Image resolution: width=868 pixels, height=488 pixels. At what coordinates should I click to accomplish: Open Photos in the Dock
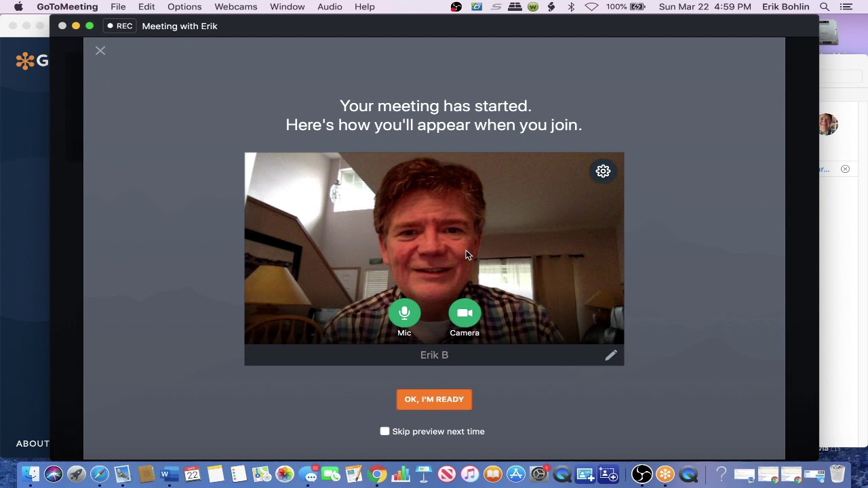(x=284, y=474)
